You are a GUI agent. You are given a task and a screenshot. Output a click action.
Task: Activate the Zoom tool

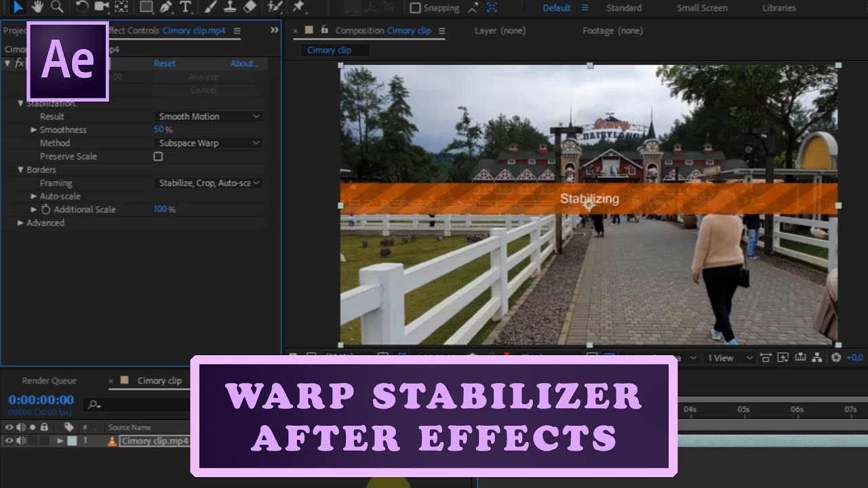point(57,7)
